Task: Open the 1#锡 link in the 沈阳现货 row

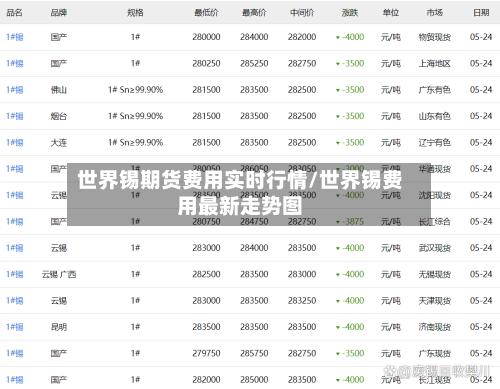Action: 15,195
